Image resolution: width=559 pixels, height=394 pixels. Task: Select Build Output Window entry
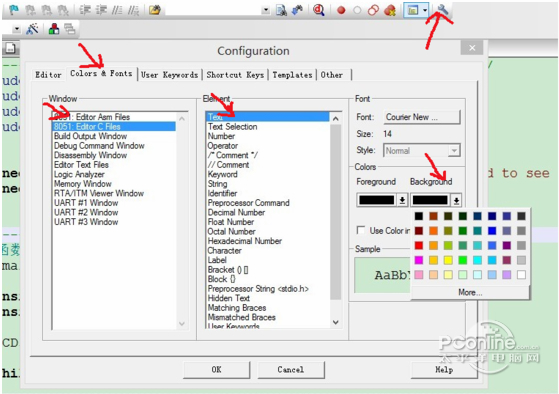tap(114, 136)
